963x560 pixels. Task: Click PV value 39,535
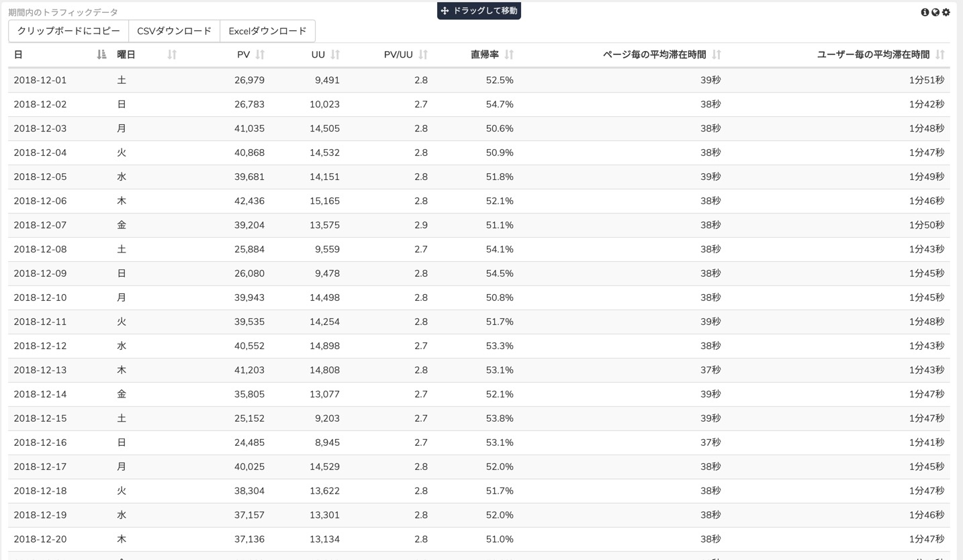[249, 322]
